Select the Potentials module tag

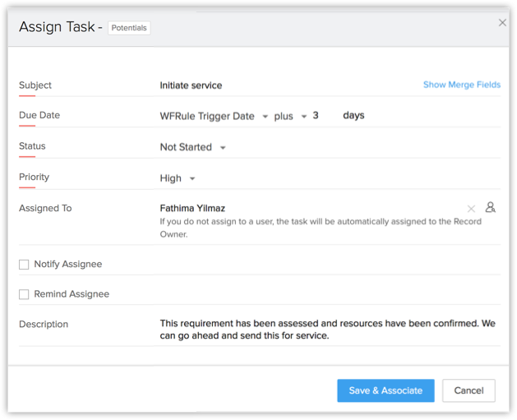point(129,28)
